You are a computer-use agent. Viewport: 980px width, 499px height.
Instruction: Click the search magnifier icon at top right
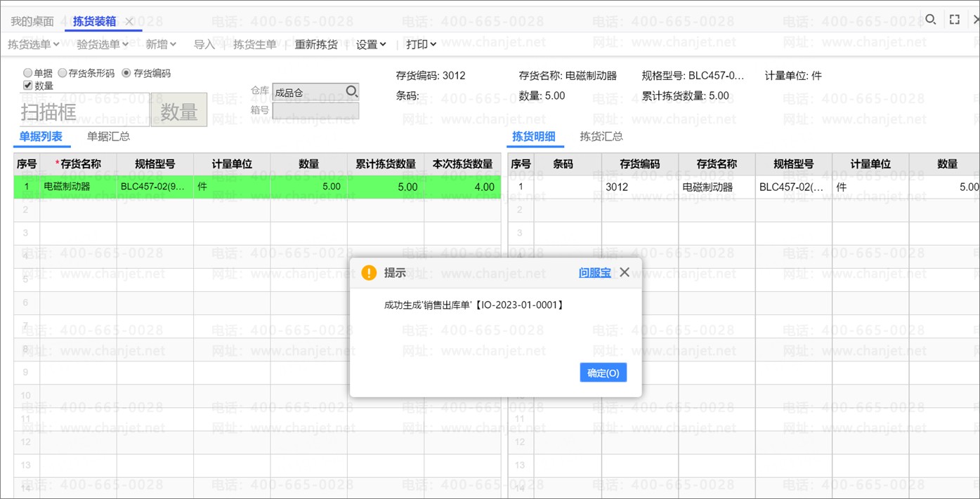[x=930, y=20]
